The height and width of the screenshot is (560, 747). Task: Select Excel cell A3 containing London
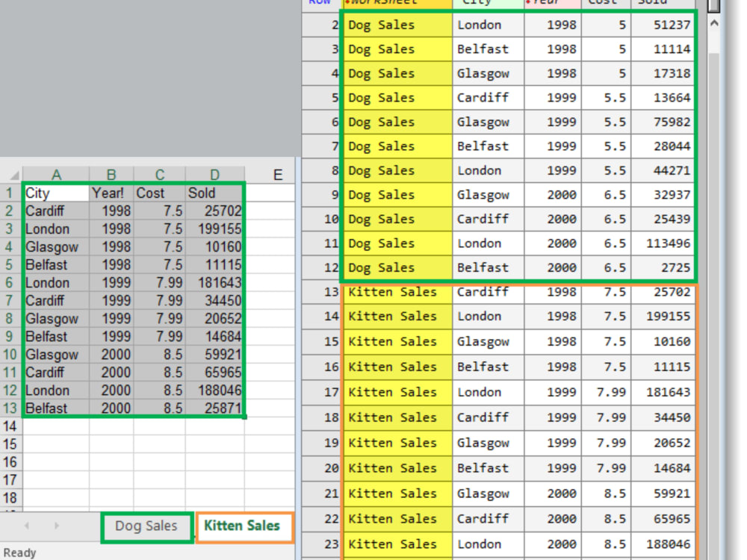pyautogui.click(x=56, y=229)
